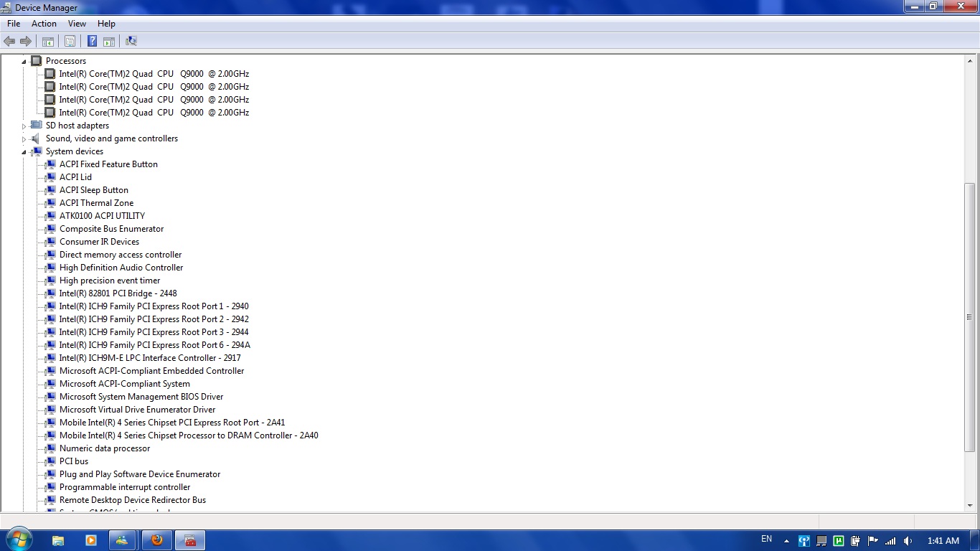Expand Sound, video and game controllers
Screen dimensions: 980x551
coord(24,139)
